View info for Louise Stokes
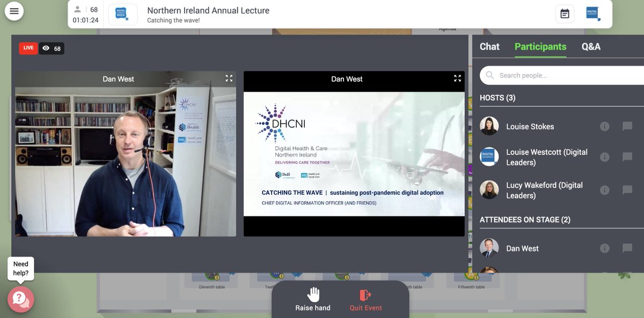Image resolution: width=644 pixels, height=318 pixels. click(x=604, y=127)
